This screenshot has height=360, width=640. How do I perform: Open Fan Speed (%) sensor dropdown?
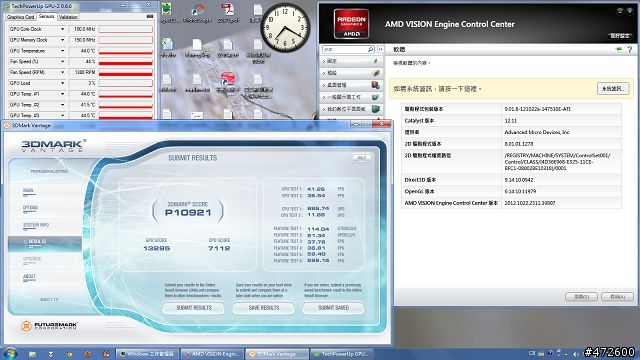(62, 62)
